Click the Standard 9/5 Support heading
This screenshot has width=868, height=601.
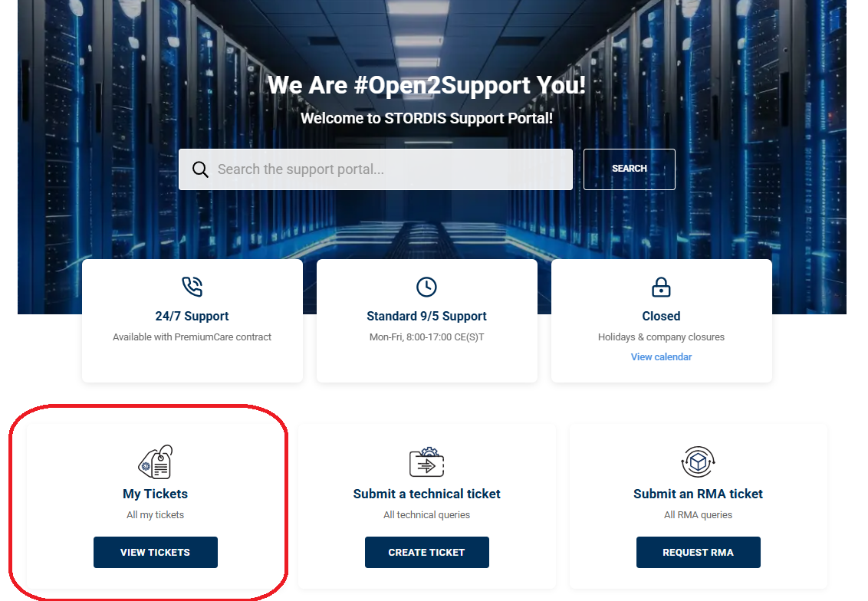coord(427,316)
